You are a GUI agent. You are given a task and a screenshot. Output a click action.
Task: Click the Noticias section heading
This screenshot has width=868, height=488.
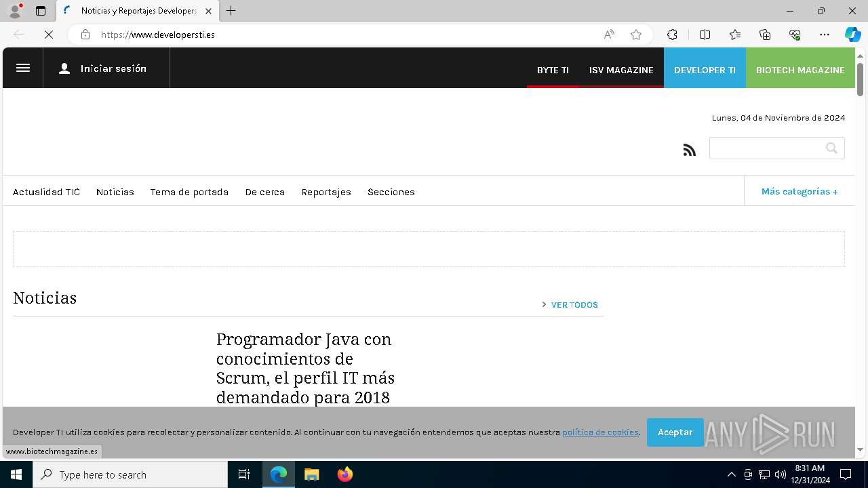pyautogui.click(x=45, y=298)
